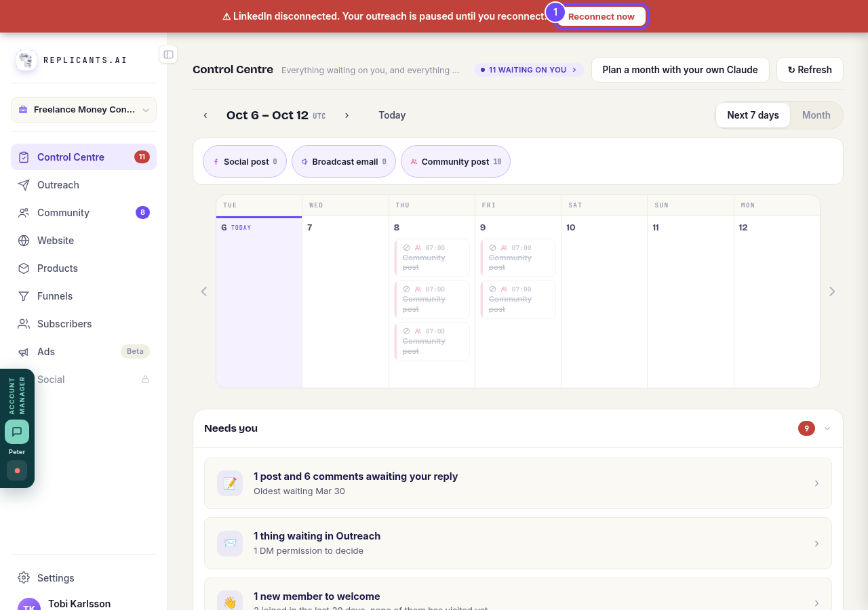Open the Website globe icon
The width and height of the screenshot is (868, 610).
click(x=24, y=241)
